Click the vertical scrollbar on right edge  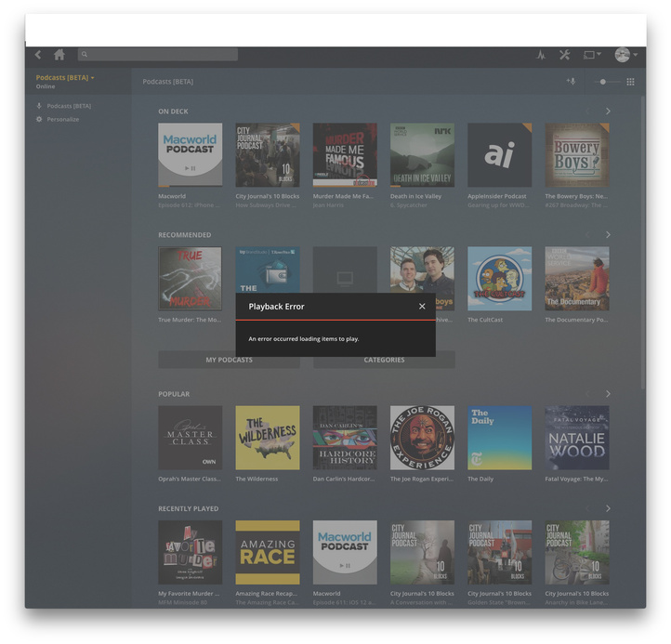point(643,243)
